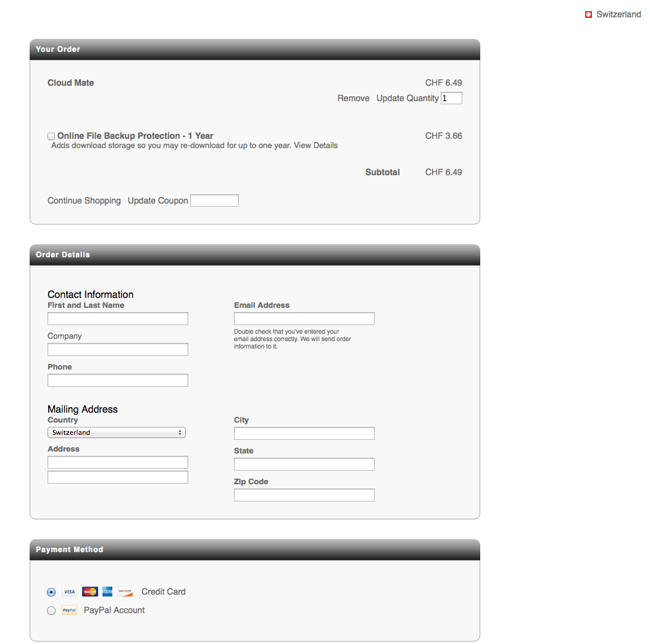
Task: Click the PayPal logo icon
Action: coord(69,611)
